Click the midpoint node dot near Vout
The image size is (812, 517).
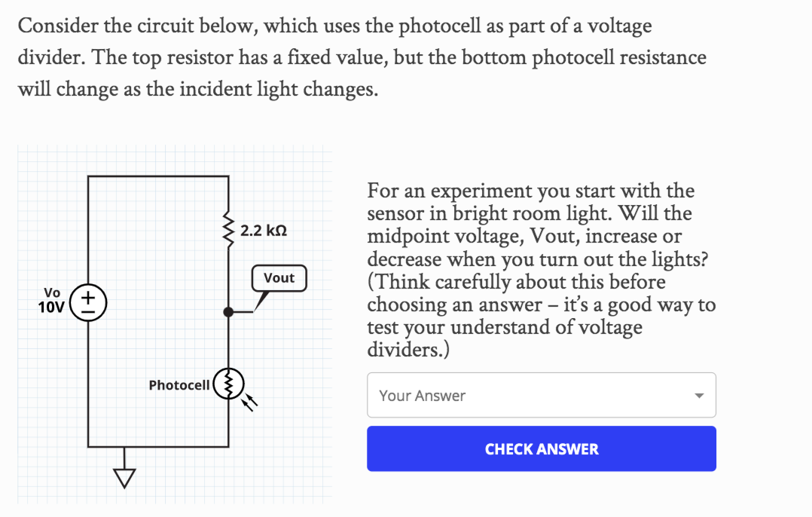click(227, 311)
